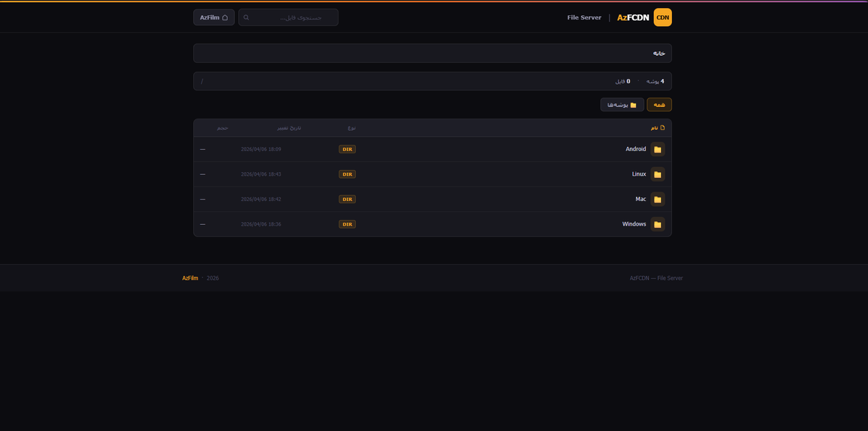Click the magnifier icon in search box

point(246,17)
